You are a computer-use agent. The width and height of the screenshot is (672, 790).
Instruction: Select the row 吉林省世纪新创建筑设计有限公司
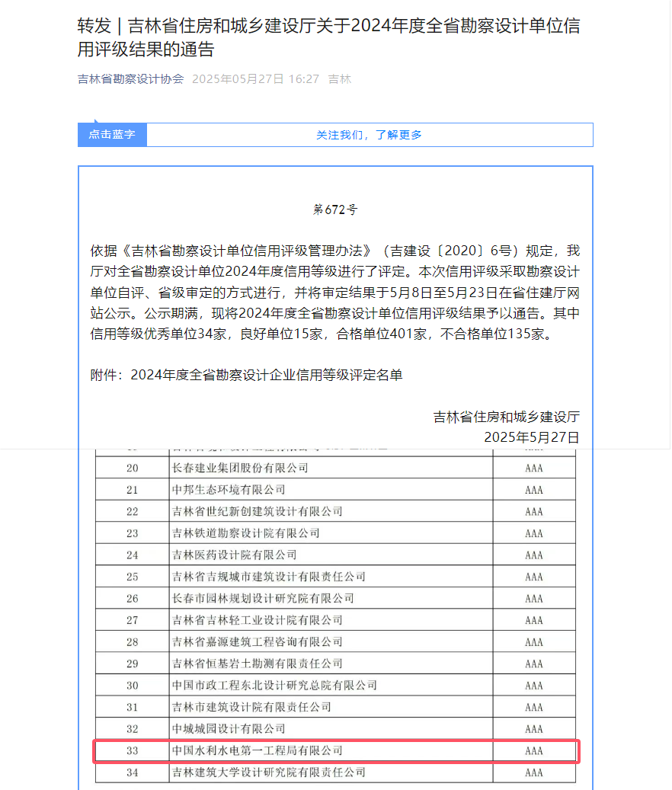tap(335, 511)
